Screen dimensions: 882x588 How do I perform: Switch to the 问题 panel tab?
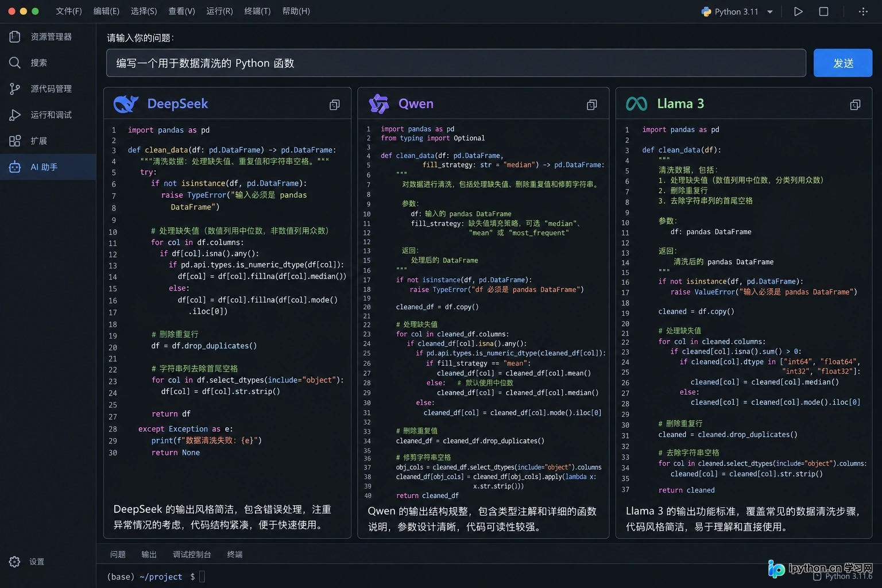point(118,554)
